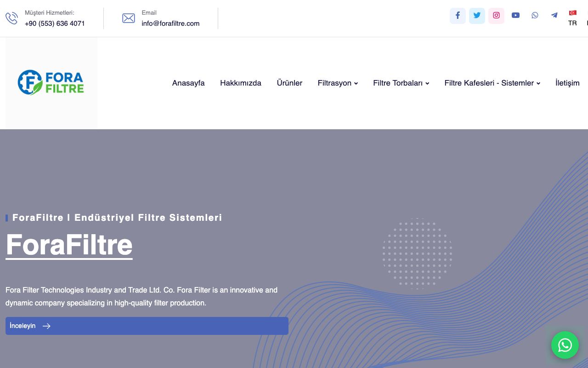Click the Telegram paper plane icon

pyautogui.click(x=554, y=16)
